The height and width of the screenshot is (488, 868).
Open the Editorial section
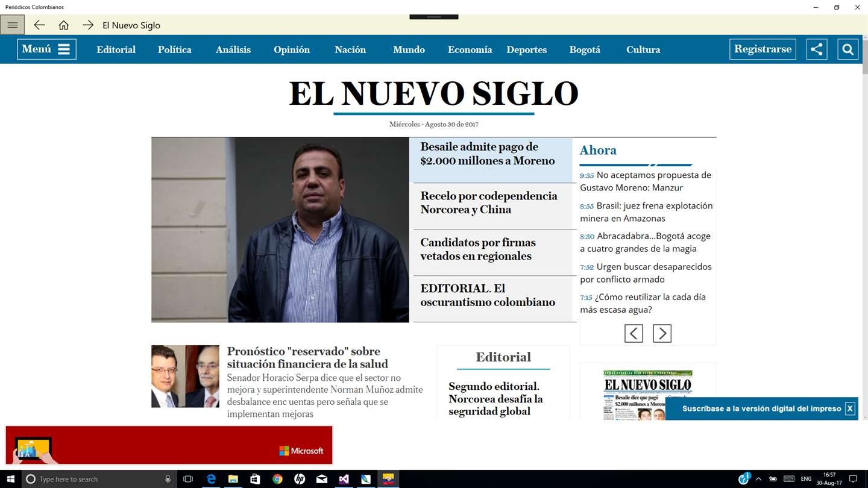[x=116, y=49]
